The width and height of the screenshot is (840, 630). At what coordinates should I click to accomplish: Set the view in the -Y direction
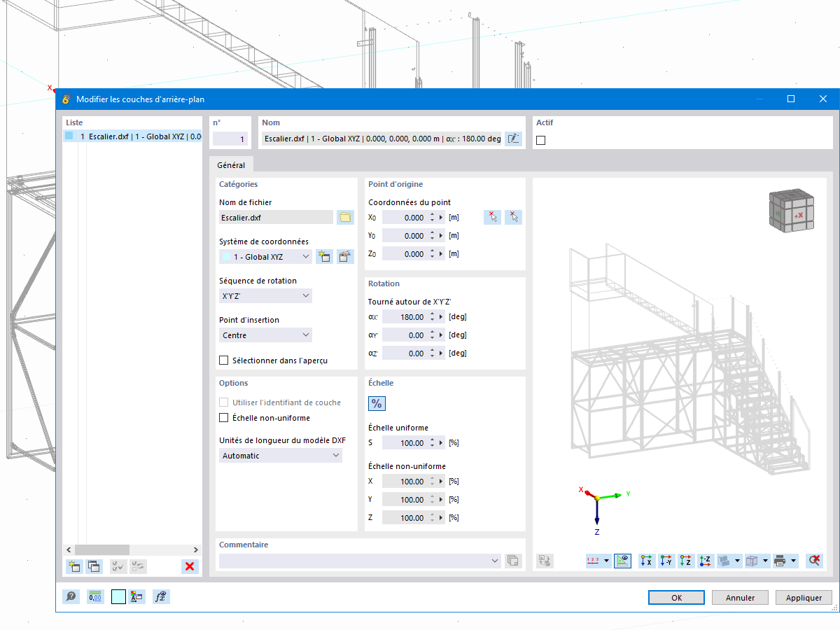[667, 561]
